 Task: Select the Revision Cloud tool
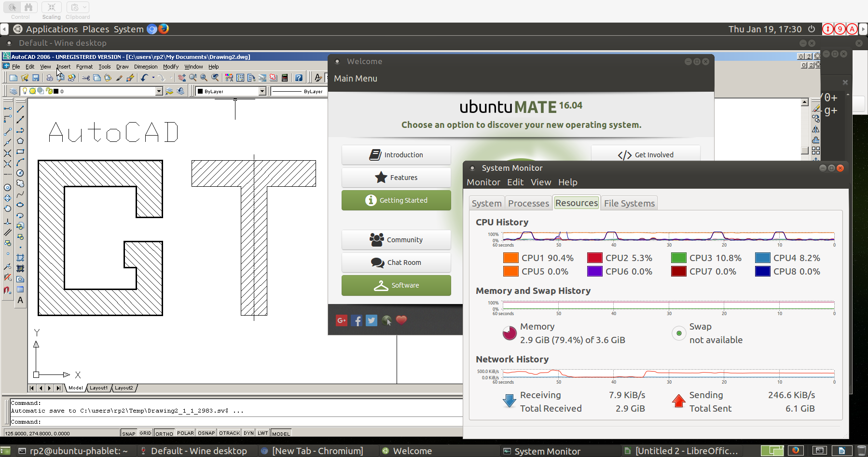click(20, 183)
